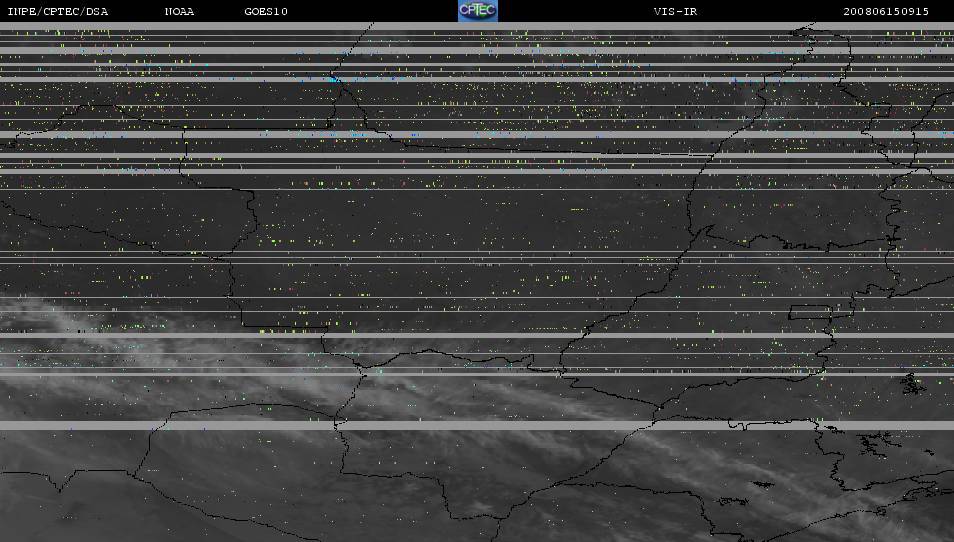Click the GOES10 satellite label

click(266, 12)
